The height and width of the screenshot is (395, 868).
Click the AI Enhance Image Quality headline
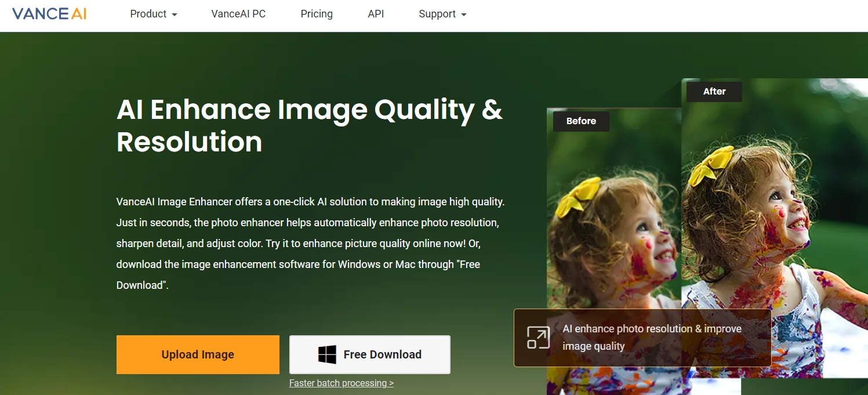point(310,125)
